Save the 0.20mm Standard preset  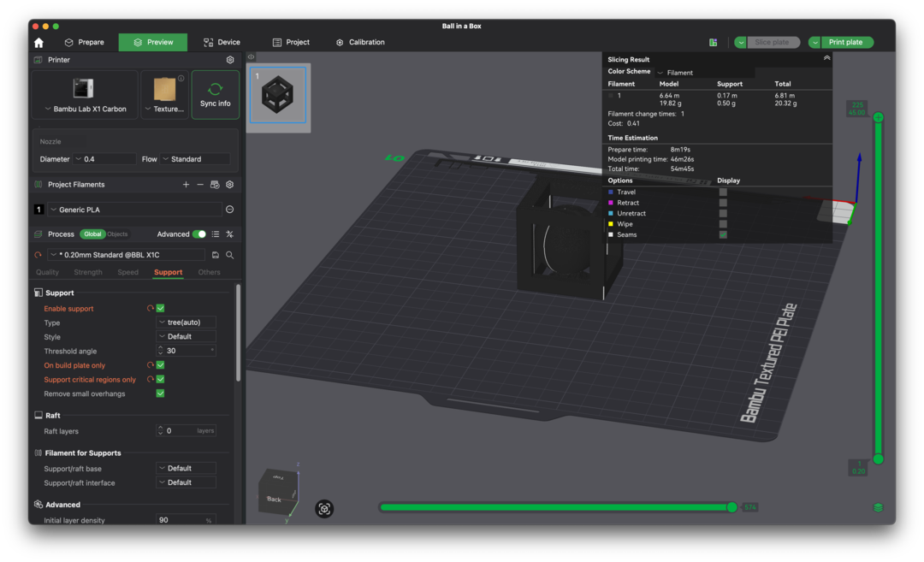coord(215,255)
